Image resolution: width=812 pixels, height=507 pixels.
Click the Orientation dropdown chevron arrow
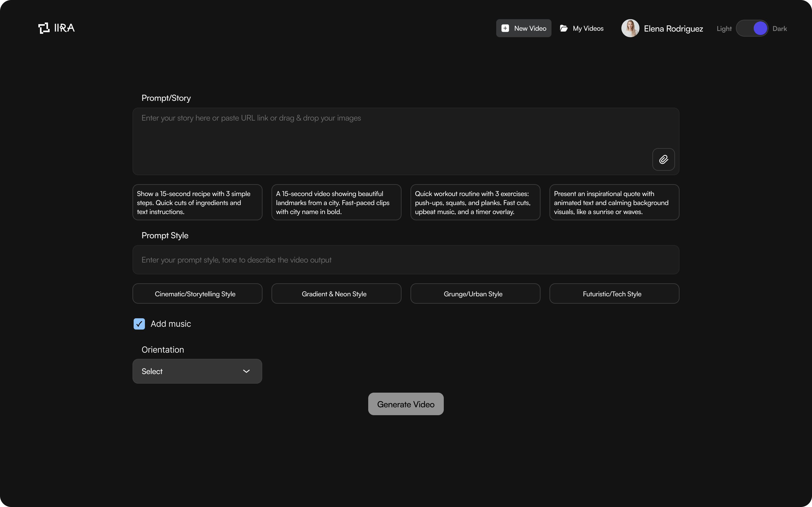(246, 371)
